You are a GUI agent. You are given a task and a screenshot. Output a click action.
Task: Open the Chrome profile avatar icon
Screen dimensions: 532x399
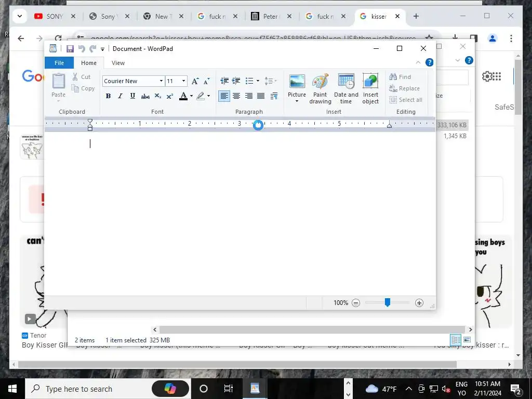(493, 38)
